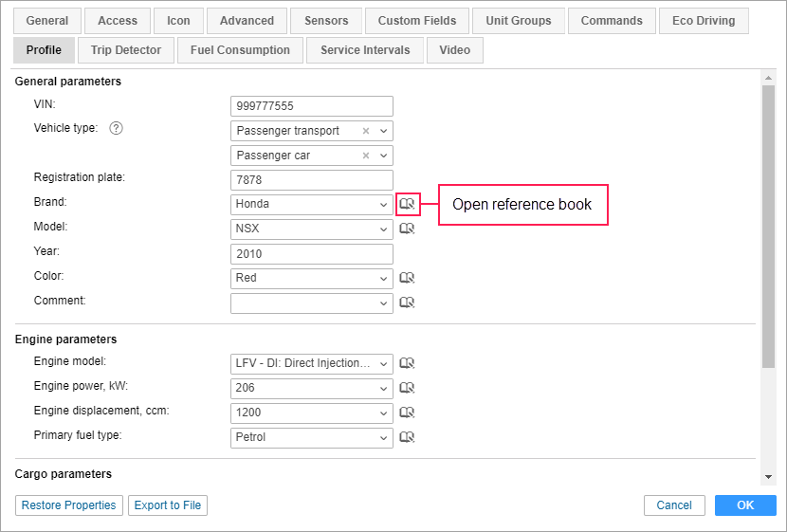Image resolution: width=787 pixels, height=532 pixels.
Task: Open the Fuel Consumption tab
Action: (x=240, y=50)
